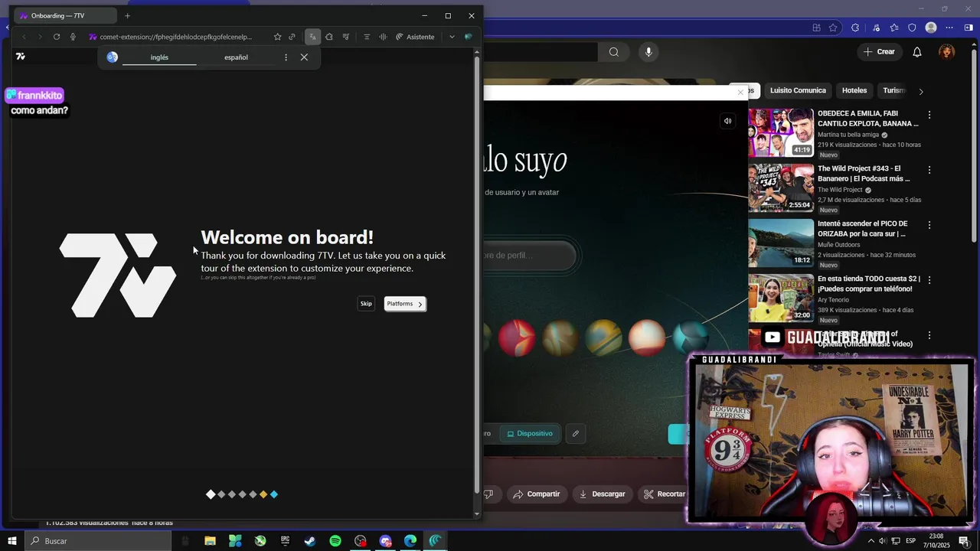
Task: Continue to Platforms step
Action: [x=405, y=304]
